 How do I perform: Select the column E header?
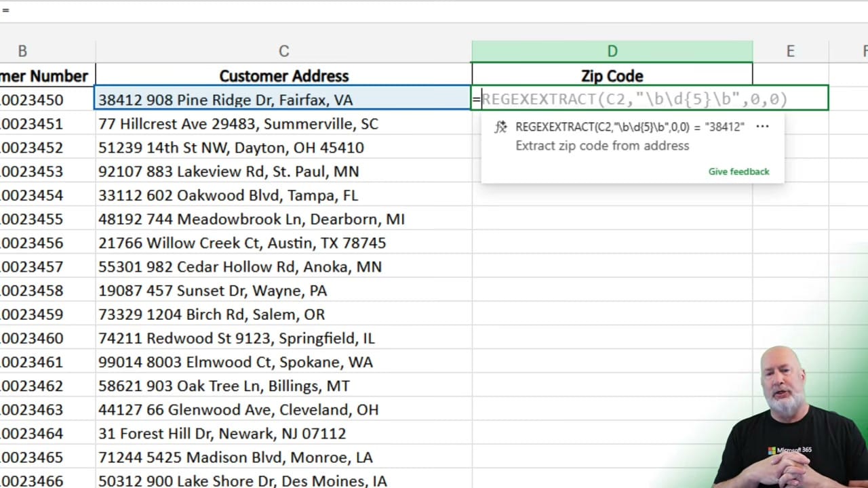click(790, 51)
